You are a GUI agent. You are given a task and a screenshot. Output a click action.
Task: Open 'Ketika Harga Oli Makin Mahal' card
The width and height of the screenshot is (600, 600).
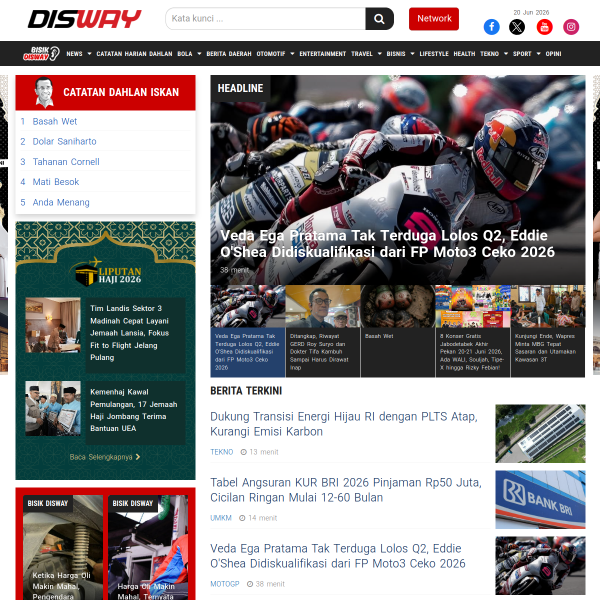[x=63, y=547]
